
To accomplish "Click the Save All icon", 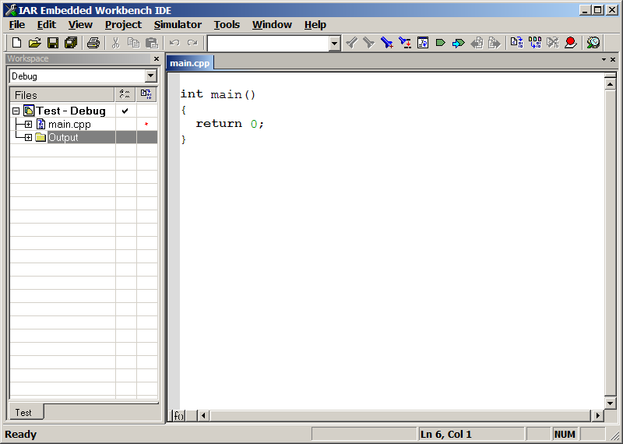I will [71, 43].
